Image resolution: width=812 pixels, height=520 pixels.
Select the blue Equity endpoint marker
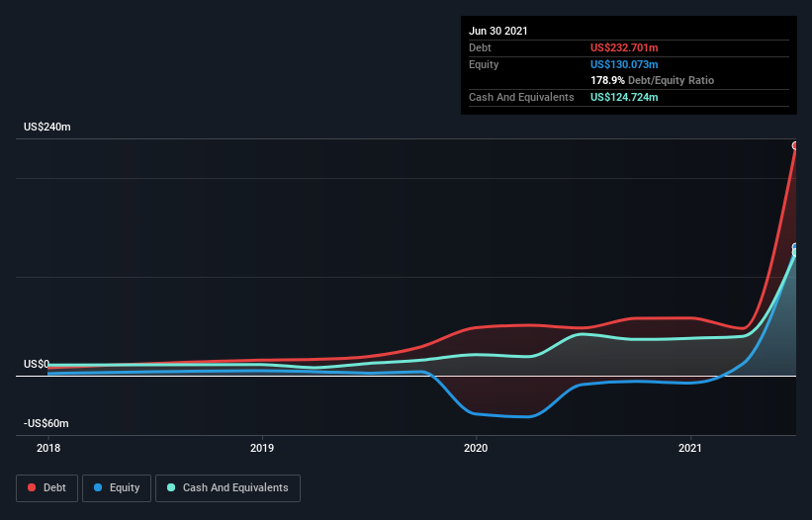(x=795, y=247)
